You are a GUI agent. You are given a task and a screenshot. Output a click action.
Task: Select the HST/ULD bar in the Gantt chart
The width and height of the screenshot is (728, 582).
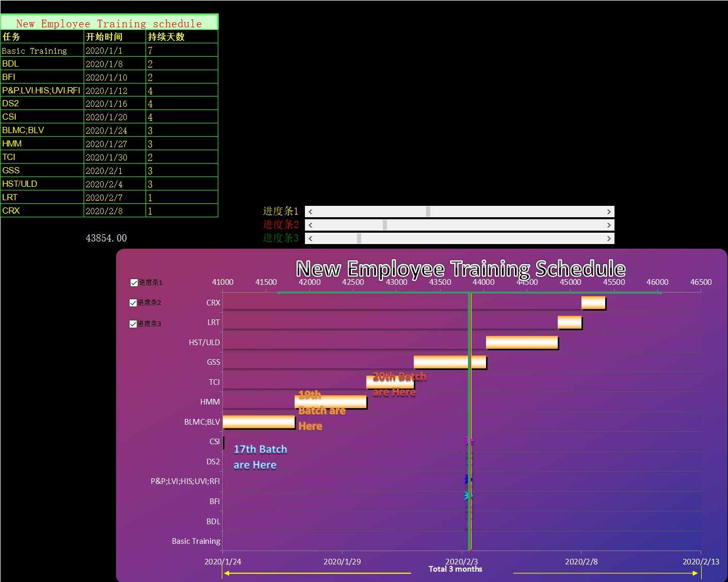tap(522, 343)
